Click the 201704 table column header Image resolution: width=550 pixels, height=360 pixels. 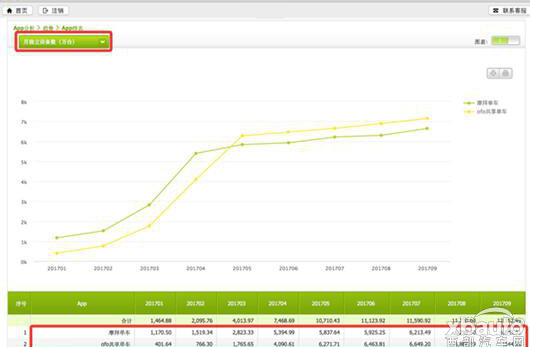coord(278,303)
